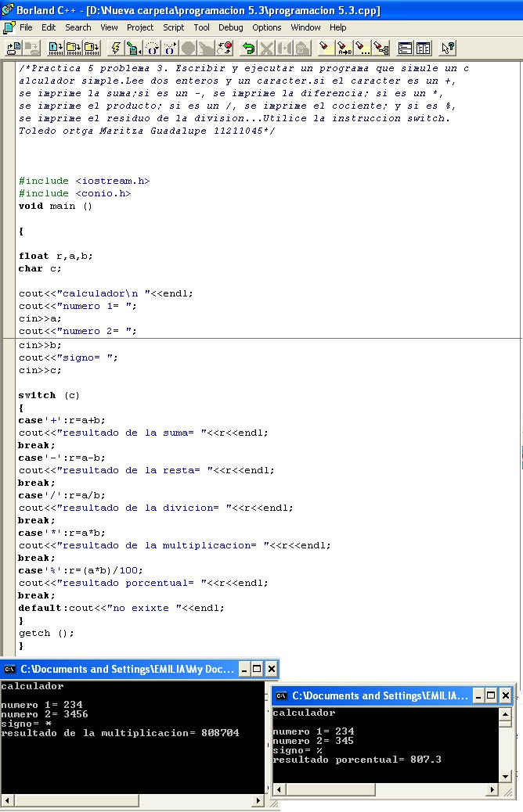Click right console vertical scroll up arrow

506,714
